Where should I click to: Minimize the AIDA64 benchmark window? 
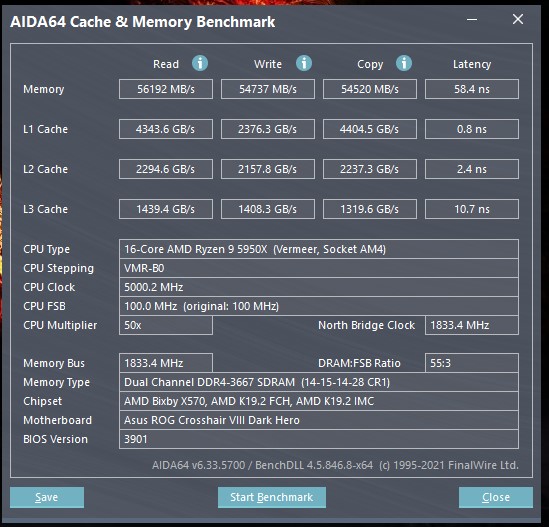click(472, 20)
